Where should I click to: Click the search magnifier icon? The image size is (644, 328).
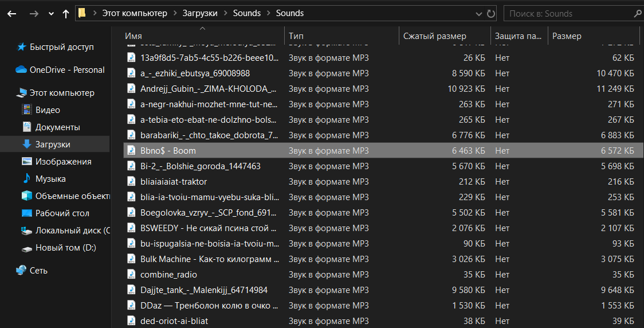click(x=638, y=14)
